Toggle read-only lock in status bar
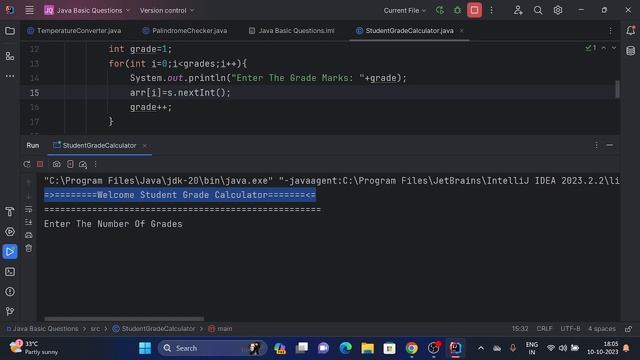Viewport: 640px width, 360px height. click(x=629, y=329)
